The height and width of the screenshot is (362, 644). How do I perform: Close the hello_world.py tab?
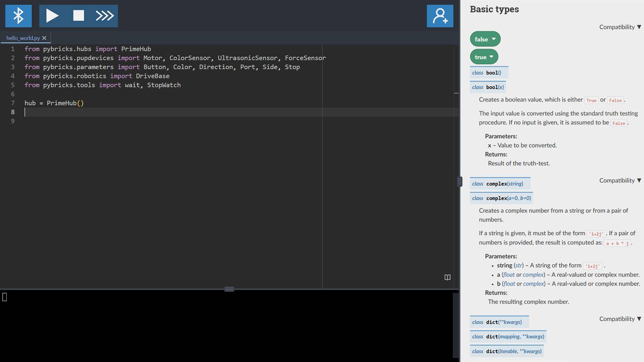[x=44, y=38]
